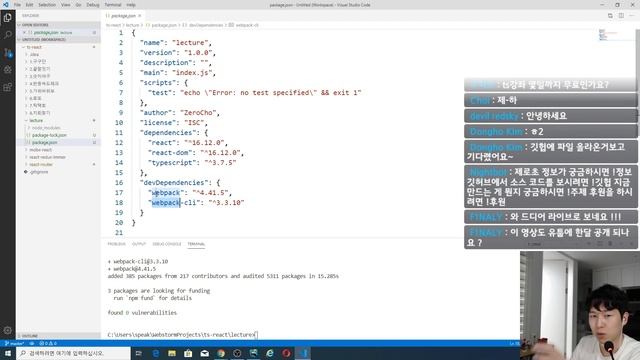Switch to the Problems panel tab
Screen dimensions: 640x360
[x=116, y=244]
